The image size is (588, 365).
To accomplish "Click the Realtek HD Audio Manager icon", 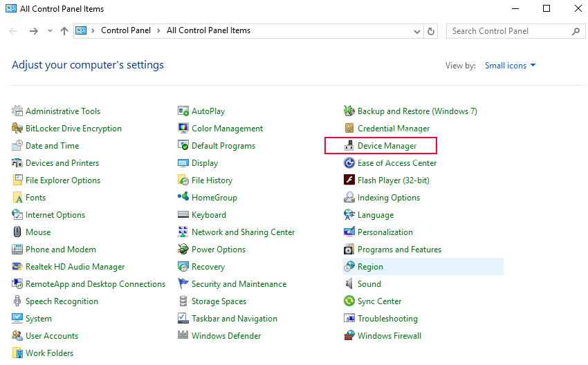I will tap(17, 266).
